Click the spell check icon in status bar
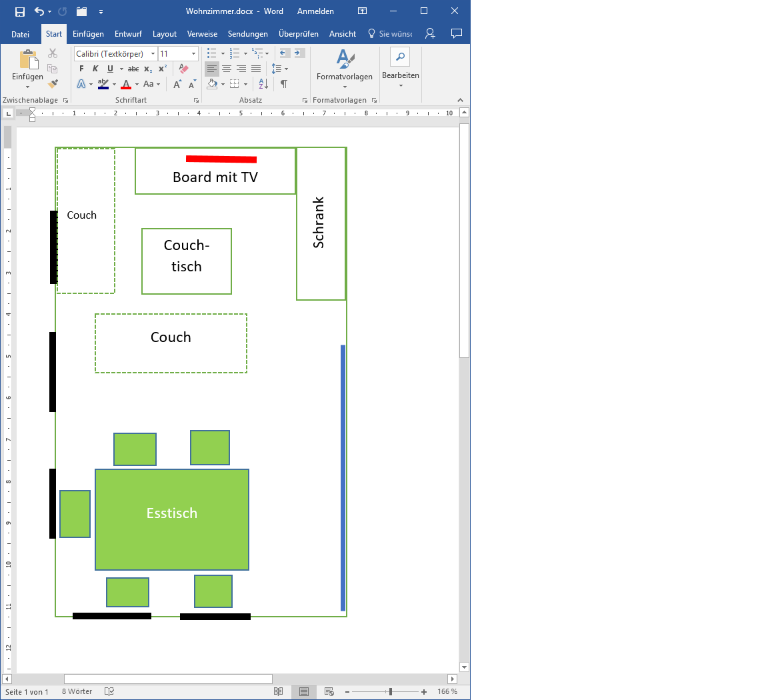 109,692
